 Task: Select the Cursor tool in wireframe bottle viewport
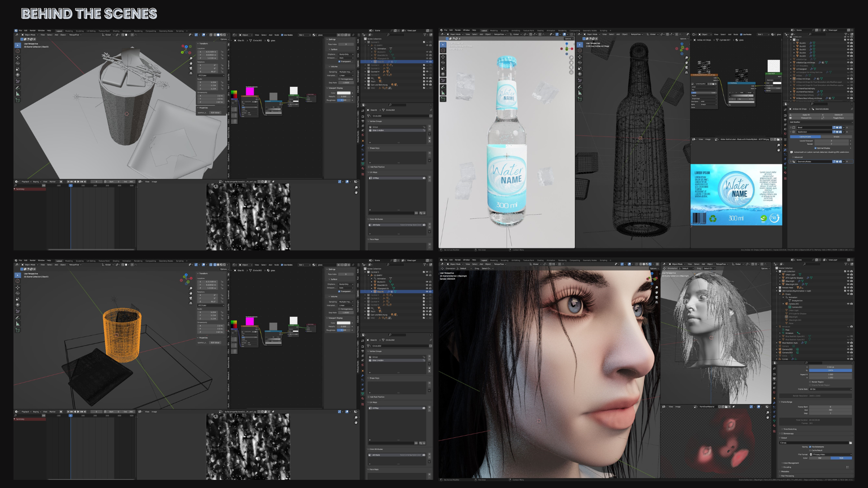click(x=580, y=50)
